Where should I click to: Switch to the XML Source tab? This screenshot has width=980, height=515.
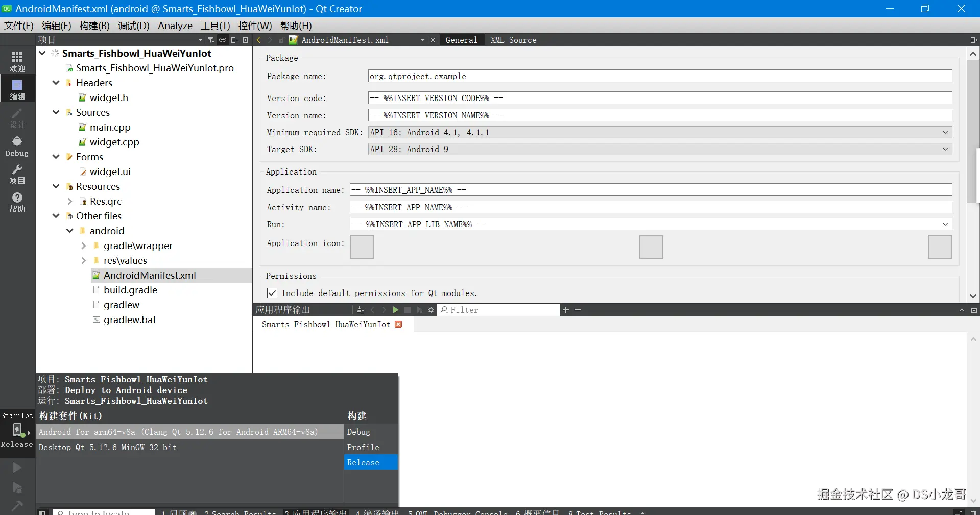tap(514, 40)
